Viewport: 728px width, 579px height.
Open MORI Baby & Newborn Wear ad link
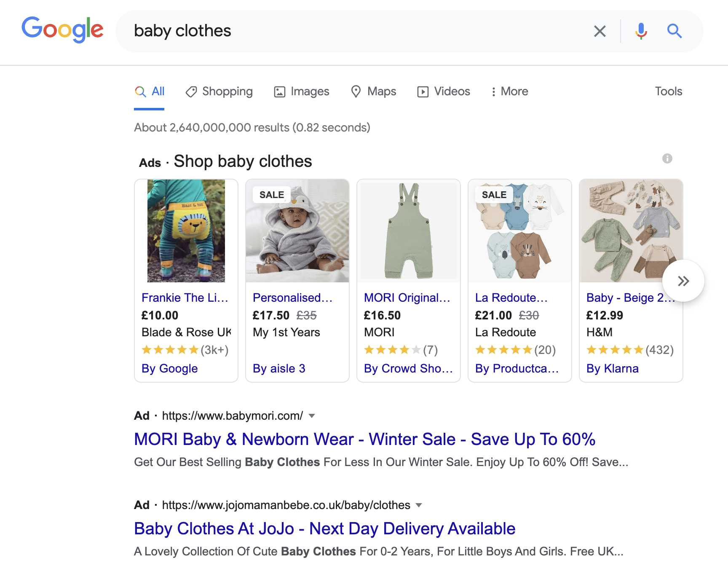(364, 439)
